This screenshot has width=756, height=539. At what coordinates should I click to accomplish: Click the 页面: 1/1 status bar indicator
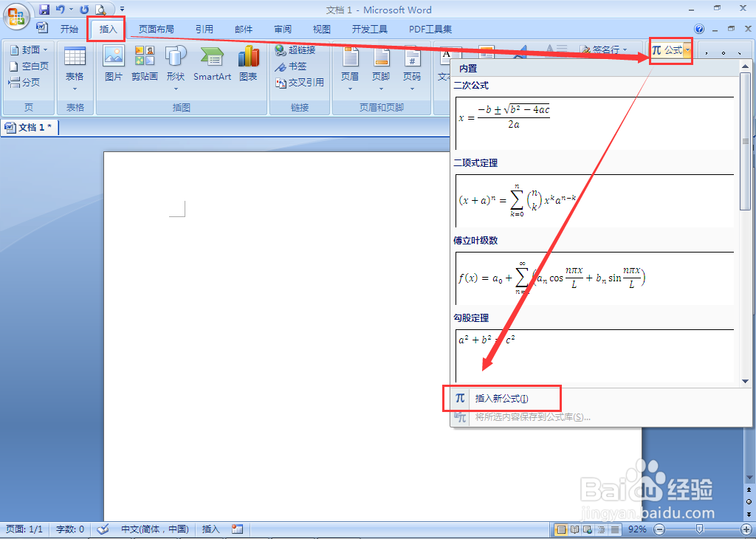point(24,529)
